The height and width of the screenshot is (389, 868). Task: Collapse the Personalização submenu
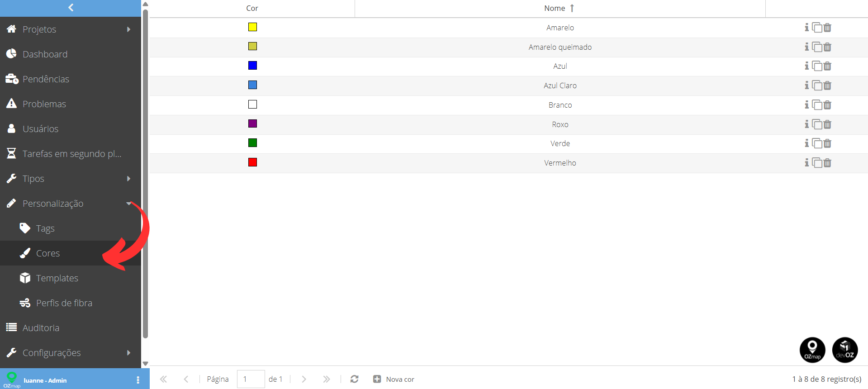pyautogui.click(x=129, y=204)
